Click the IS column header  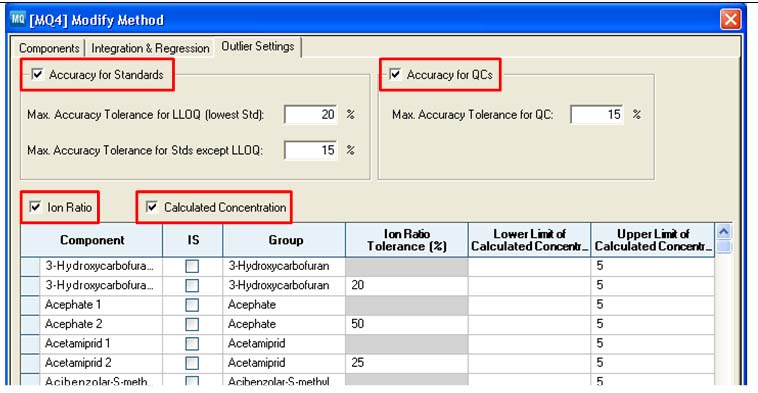(x=193, y=240)
